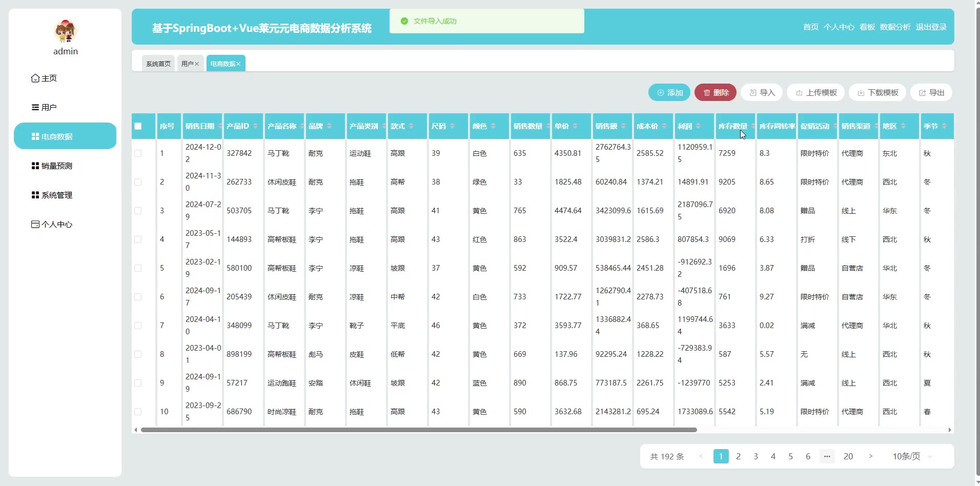This screenshot has width=980, height=486.
Task: Click the 导出 export button
Action: pyautogui.click(x=931, y=93)
